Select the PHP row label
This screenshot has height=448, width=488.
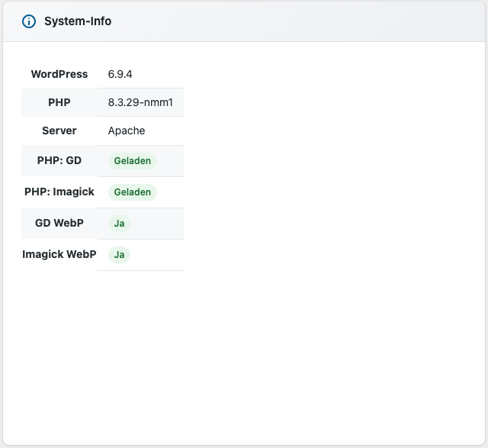tap(59, 102)
